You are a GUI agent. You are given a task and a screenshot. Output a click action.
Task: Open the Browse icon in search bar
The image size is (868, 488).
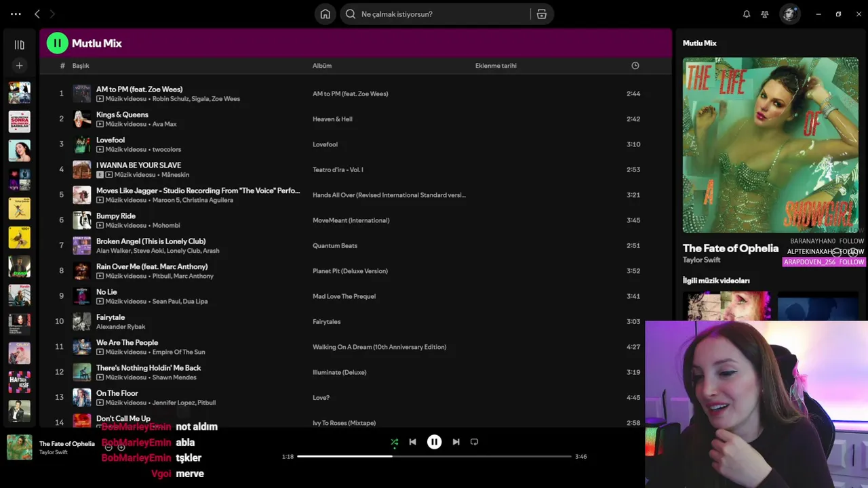[542, 14]
